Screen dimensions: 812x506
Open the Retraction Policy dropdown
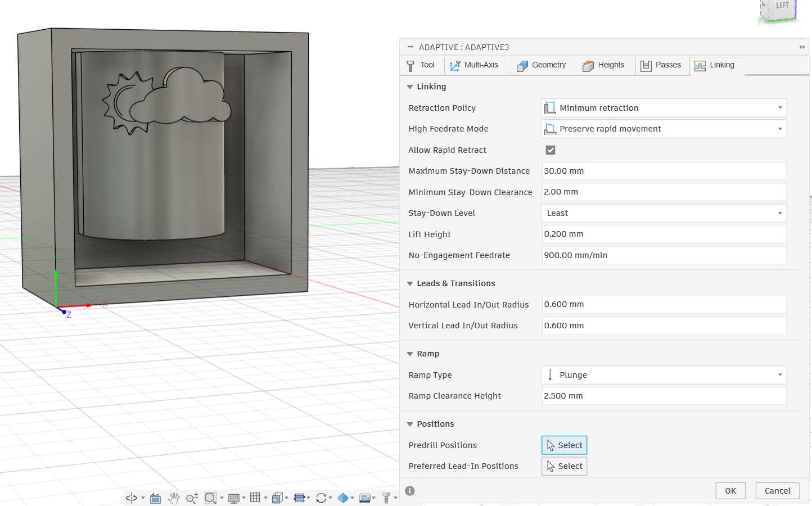664,108
